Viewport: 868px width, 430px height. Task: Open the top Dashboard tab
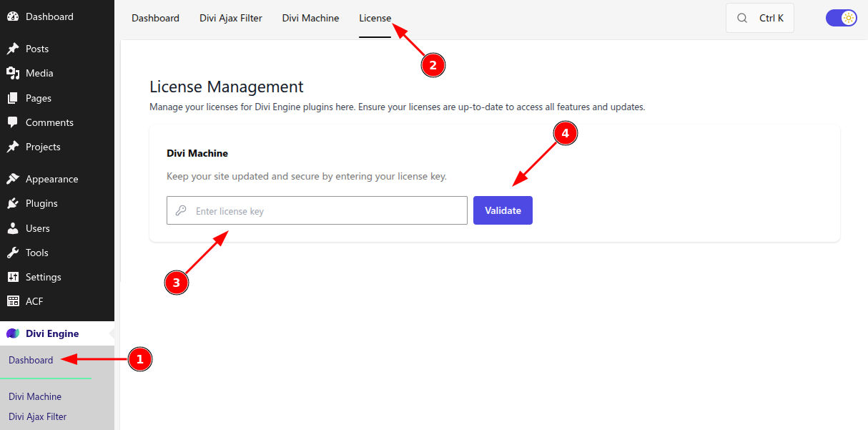(155, 18)
